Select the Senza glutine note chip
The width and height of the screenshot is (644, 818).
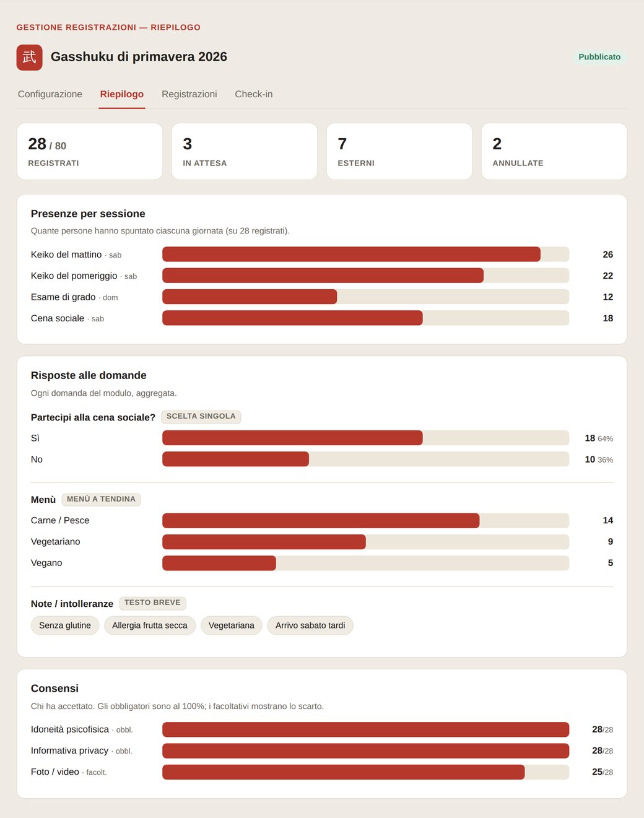click(x=65, y=625)
